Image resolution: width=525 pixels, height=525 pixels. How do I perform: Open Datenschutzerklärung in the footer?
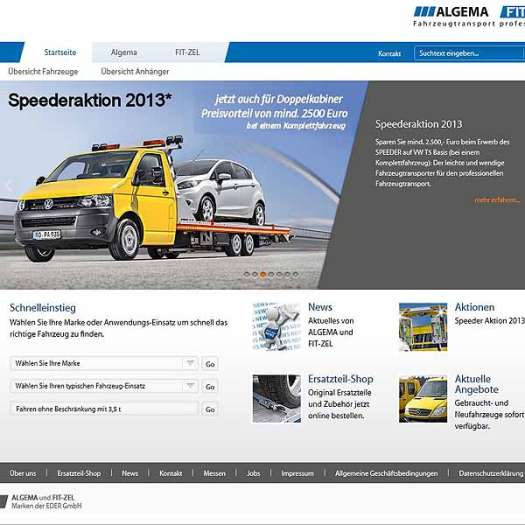point(491,473)
